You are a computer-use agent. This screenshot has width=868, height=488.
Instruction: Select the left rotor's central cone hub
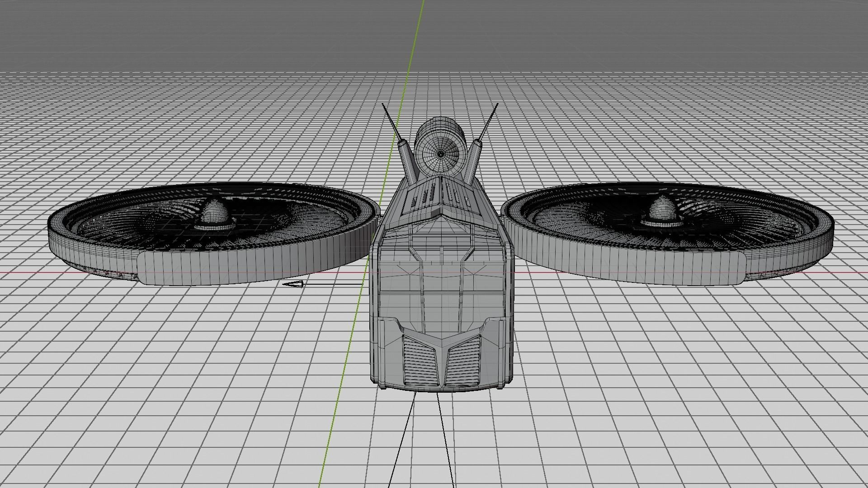[215, 212]
